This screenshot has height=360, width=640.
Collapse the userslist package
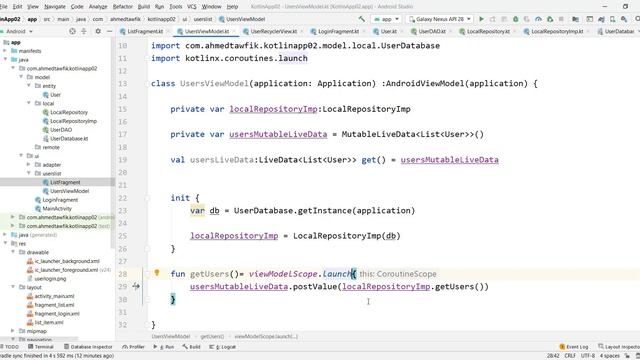tap(29, 173)
